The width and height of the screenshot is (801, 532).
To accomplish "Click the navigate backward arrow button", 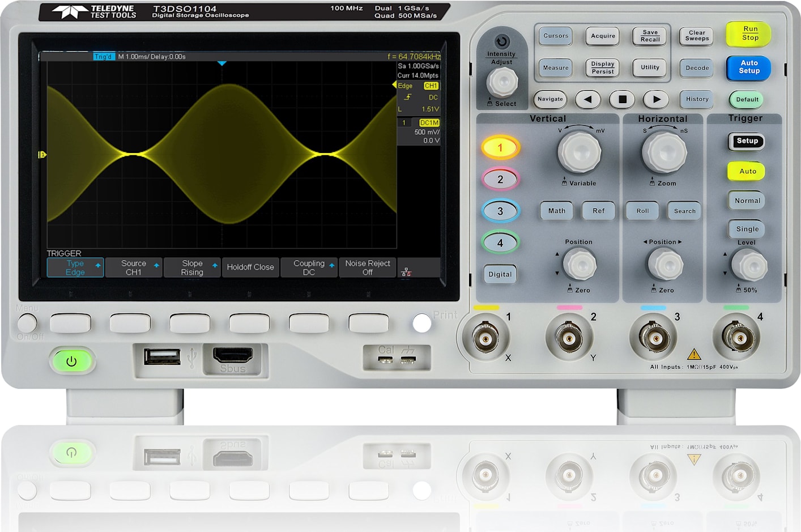I will pyautogui.click(x=588, y=100).
